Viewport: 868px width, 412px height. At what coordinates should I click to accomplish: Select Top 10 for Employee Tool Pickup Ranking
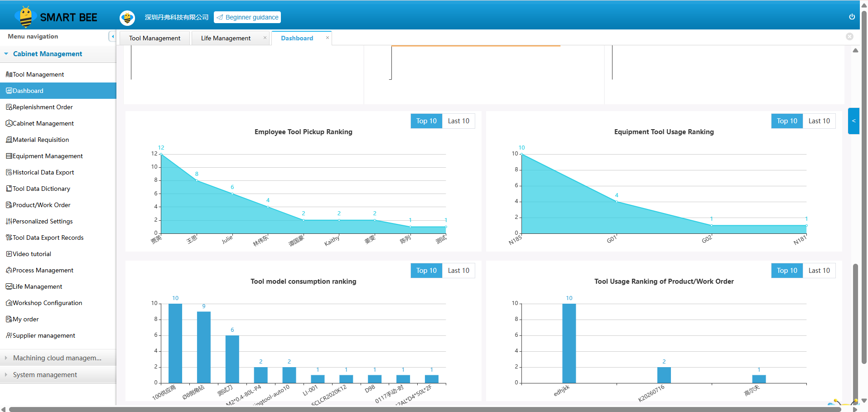coord(426,121)
